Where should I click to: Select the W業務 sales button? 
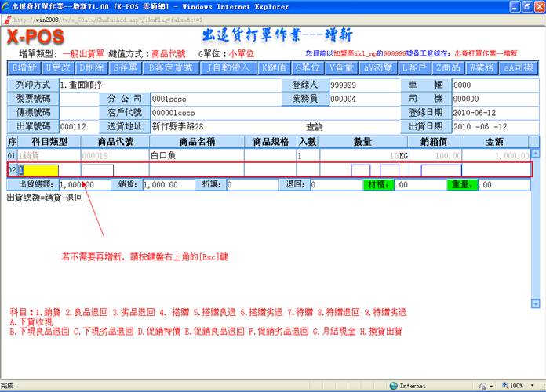(x=484, y=68)
